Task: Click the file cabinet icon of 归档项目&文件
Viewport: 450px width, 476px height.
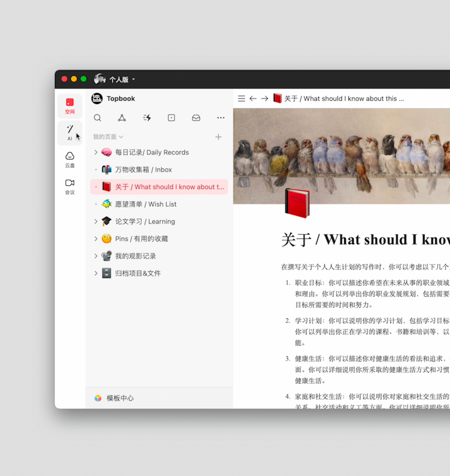Action: 107,273
